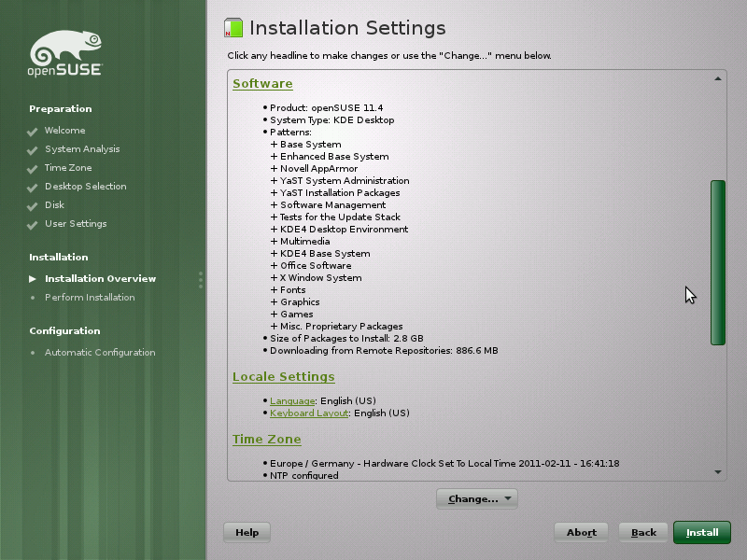This screenshot has height=560, width=747.
Task: Click '+ YaST Installation Packages' pattern
Action: point(335,193)
